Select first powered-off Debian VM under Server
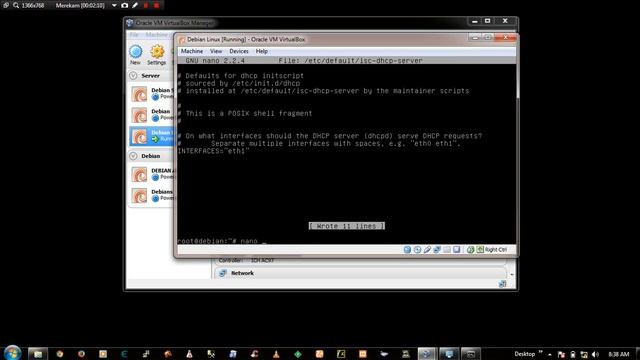This screenshot has width=640, height=360. pyautogui.click(x=152, y=93)
